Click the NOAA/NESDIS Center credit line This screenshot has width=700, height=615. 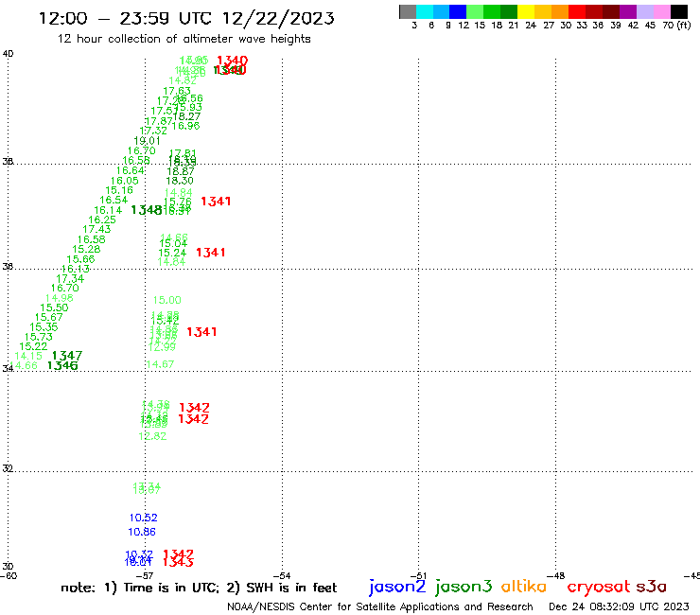click(380, 606)
